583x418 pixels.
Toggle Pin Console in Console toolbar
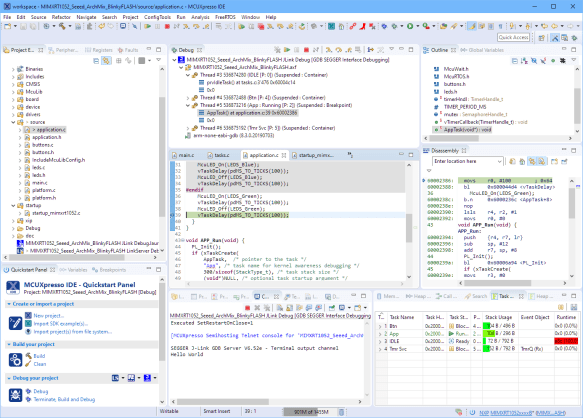(x=332, y=308)
